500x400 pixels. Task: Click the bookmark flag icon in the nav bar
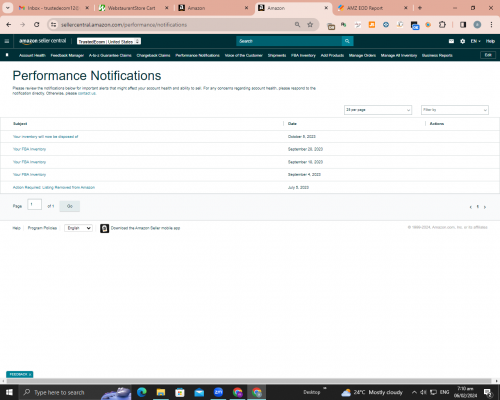click(7, 55)
